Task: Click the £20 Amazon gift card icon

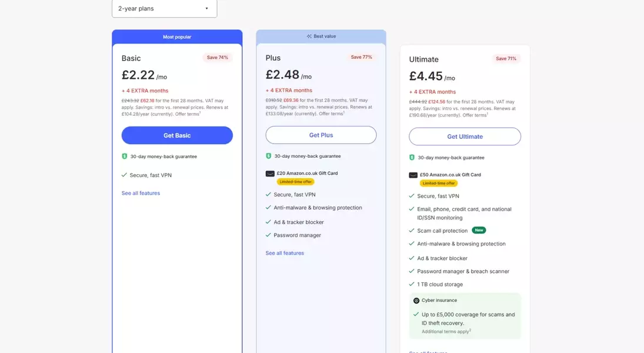Action: (270, 174)
